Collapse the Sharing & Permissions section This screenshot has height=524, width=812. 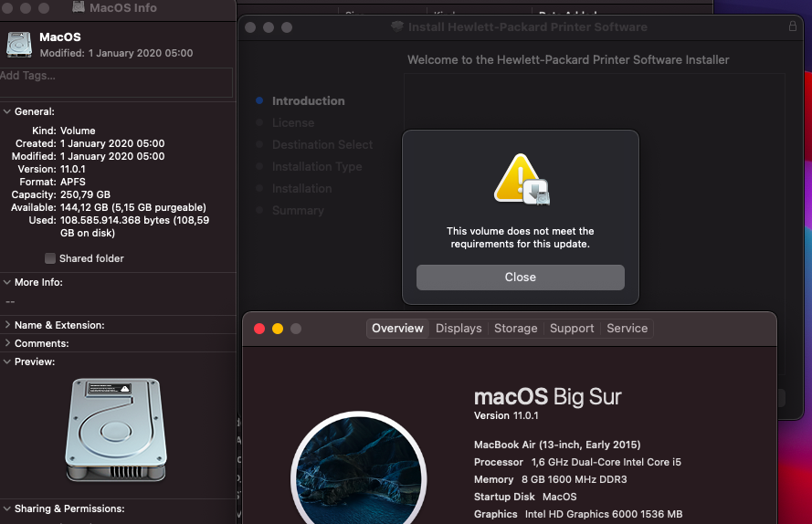pyautogui.click(x=7, y=508)
